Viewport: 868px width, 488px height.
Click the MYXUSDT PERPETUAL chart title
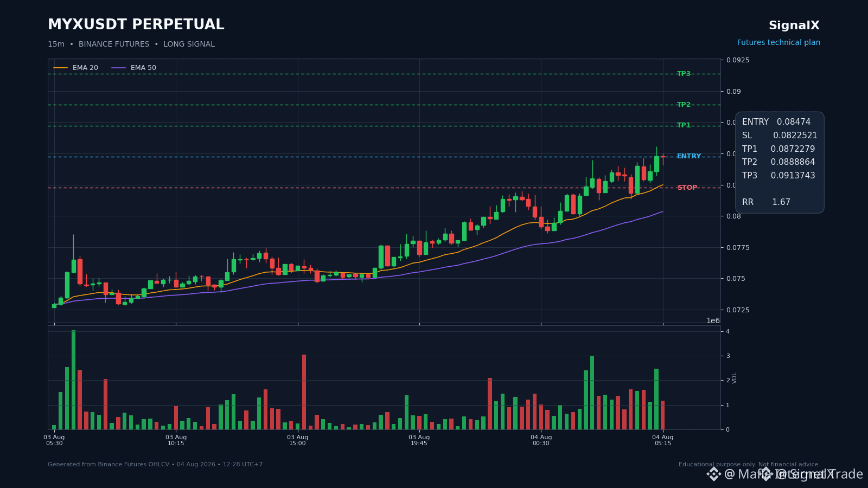coord(136,25)
